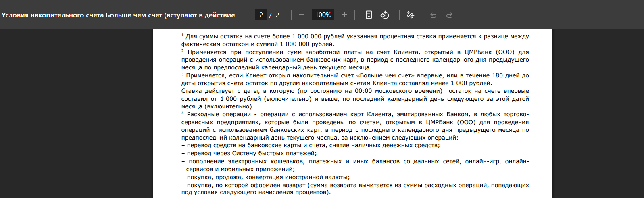Click the total page count "2"
This screenshot has height=198, width=644.
point(277,15)
